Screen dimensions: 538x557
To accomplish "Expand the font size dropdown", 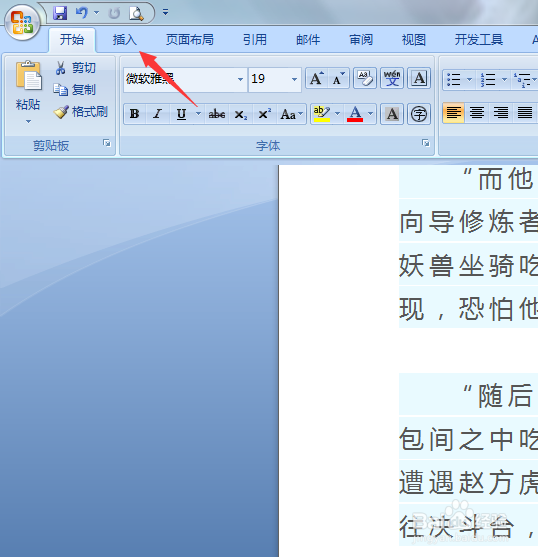I will pyautogui.click(x=294, y=79).
